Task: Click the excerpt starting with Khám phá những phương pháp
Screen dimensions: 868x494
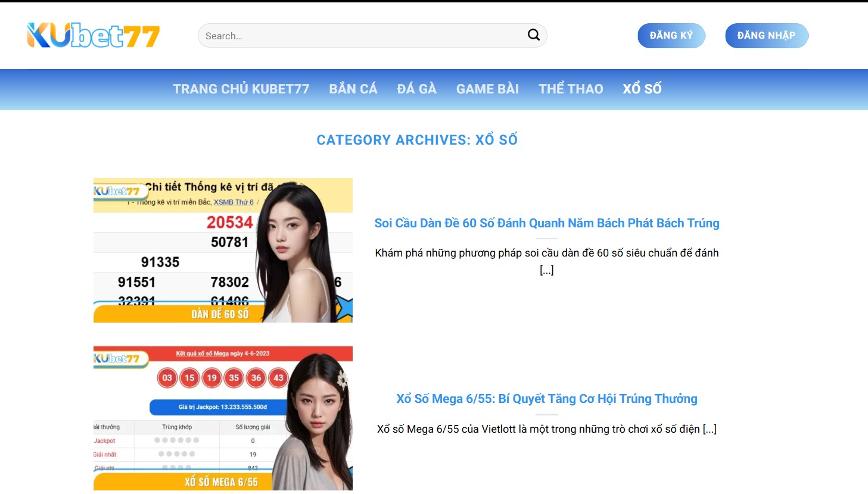Action: [546, 254]
